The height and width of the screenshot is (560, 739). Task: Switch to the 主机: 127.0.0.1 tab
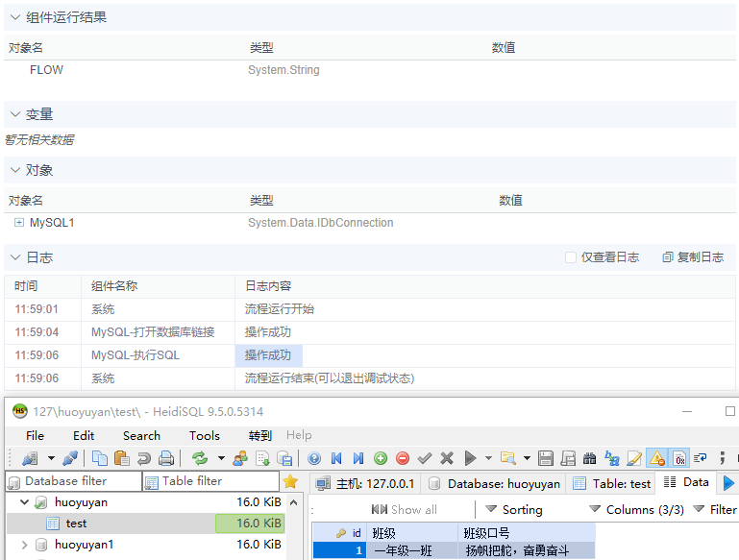tap(365, 484)
